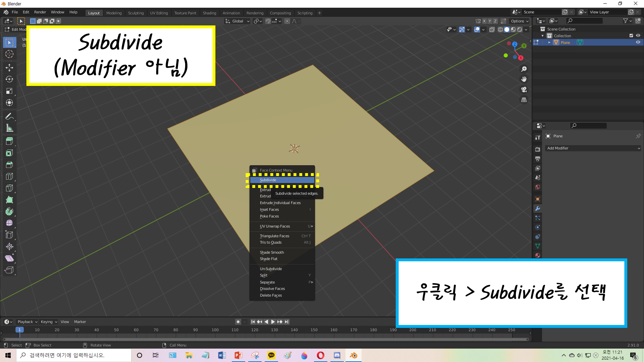Open PowerPoint from the Windows taskbar
Viewport: 644px width, 362px height.
coord(238,355)
